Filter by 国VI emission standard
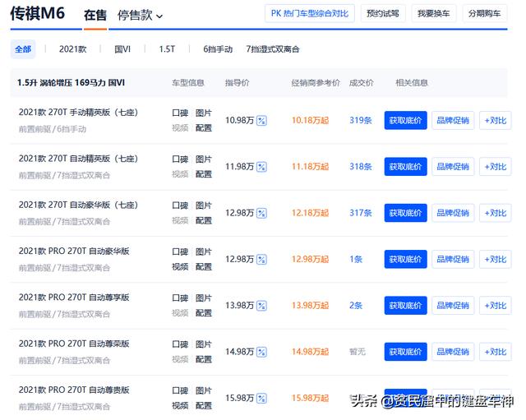 point(122,49)
